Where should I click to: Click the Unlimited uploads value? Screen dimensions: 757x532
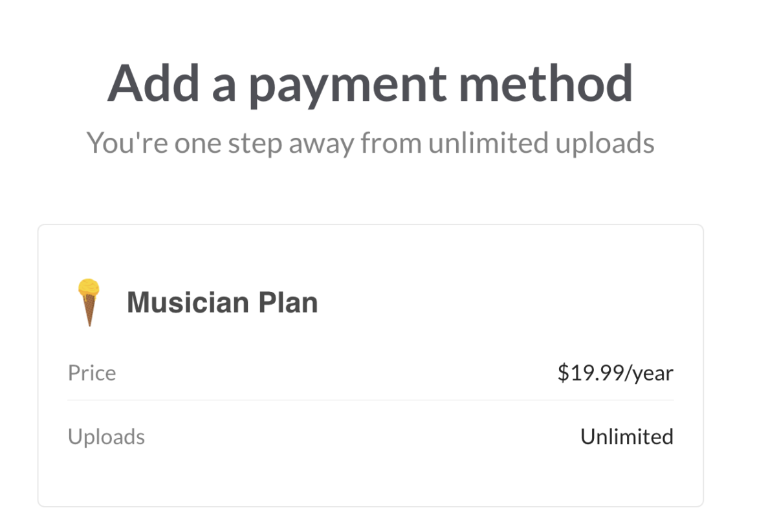pos(626,437)
